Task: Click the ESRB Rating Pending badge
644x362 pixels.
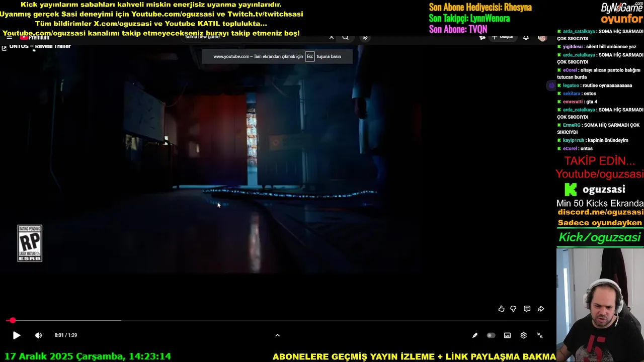Action: click(x=30, y=243)
